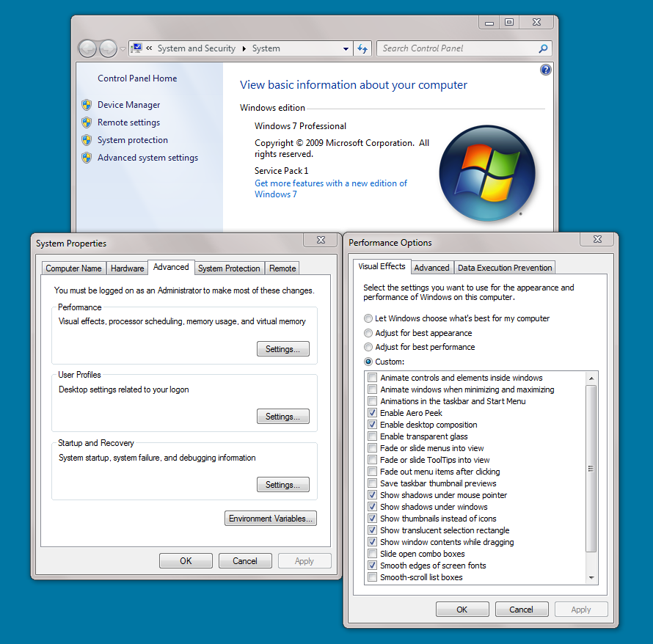This screenshot has width=653, height=644.
Task: Open the System Protection tab
Action: [x=229, y=268]
